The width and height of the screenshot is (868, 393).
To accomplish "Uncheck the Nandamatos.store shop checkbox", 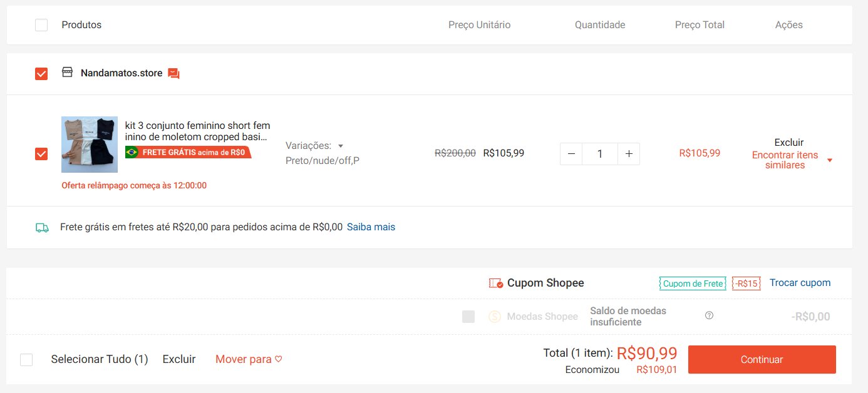I will 41,74.
